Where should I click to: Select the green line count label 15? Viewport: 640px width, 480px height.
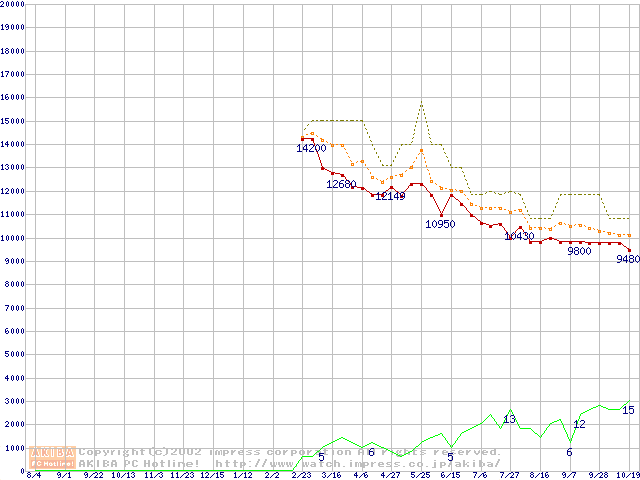pos(628,410)
